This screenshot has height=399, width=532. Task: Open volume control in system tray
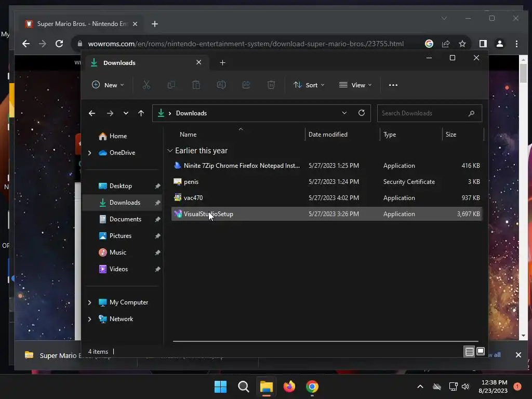click(x=465, y=387)
